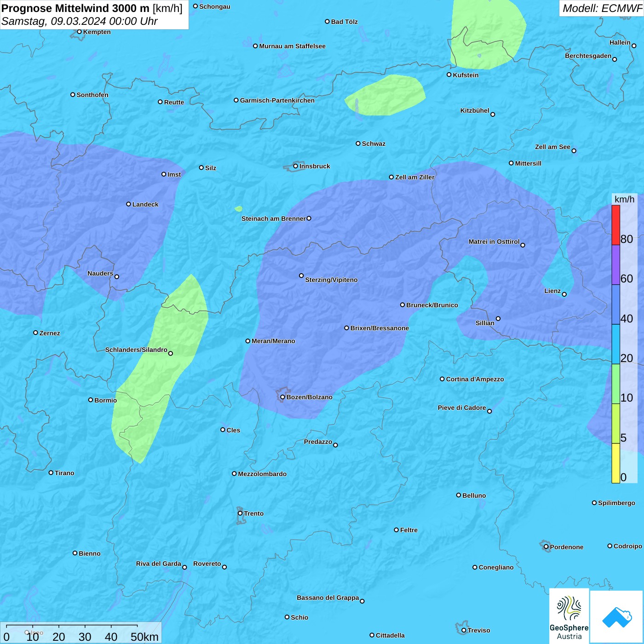Click the 'Spilimbergo' label
The height and width of the screenshot is (644, 644).
[616, 503]
